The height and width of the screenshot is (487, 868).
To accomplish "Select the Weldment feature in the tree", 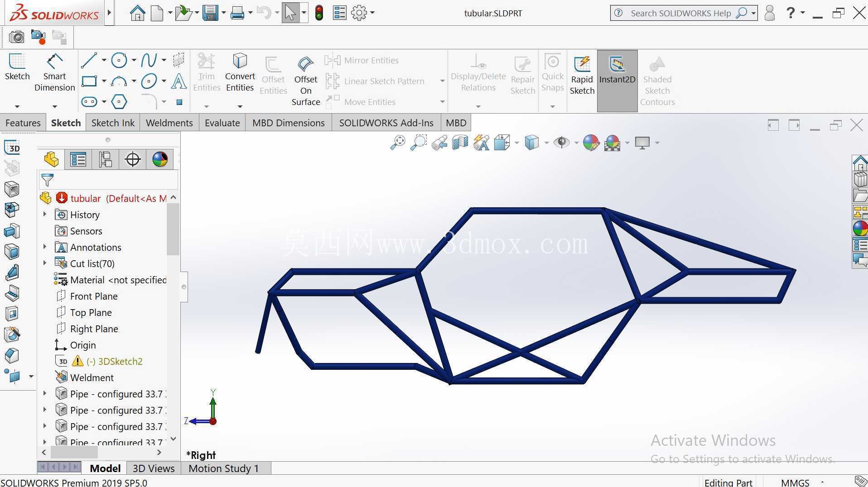I will tap(92, 377).
